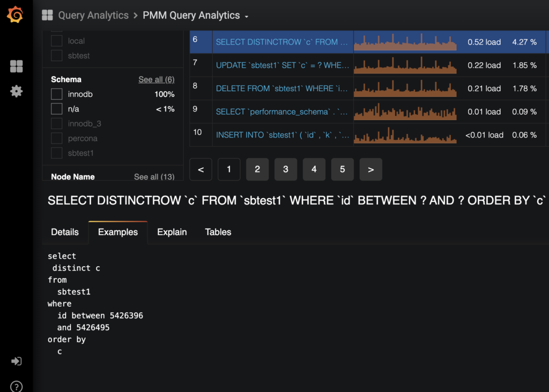The image size is (549, 392).
Task: Click sparkline of the performance_schema query
Action: click(x=405, y=111)
